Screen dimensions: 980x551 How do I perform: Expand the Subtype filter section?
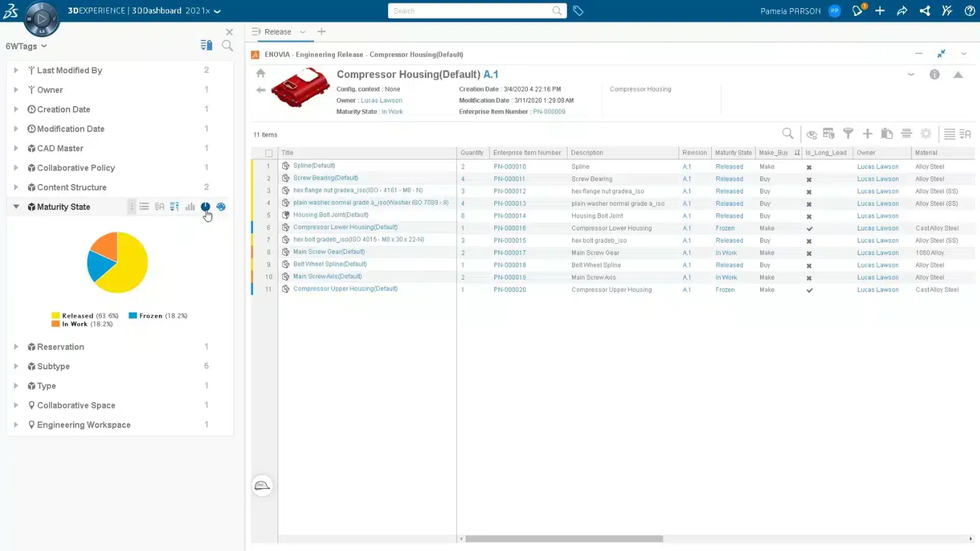[16, 366]
